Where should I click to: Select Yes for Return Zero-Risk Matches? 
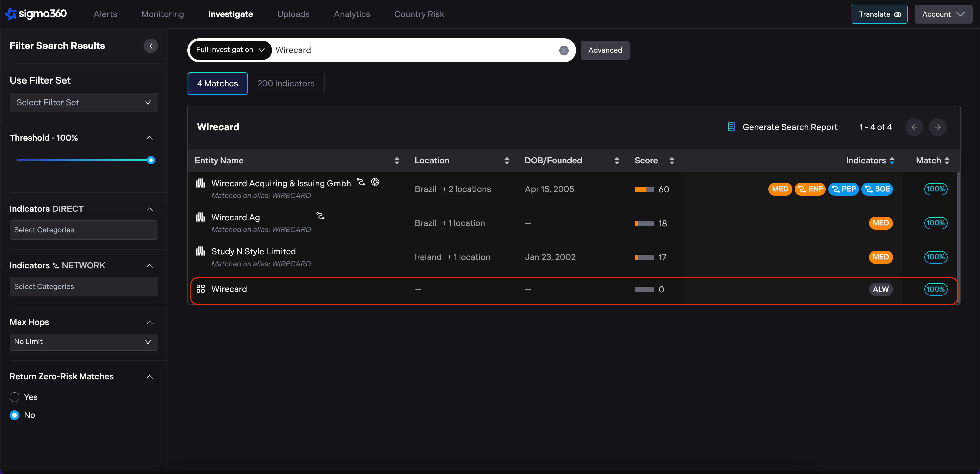[x=14, y=397]
